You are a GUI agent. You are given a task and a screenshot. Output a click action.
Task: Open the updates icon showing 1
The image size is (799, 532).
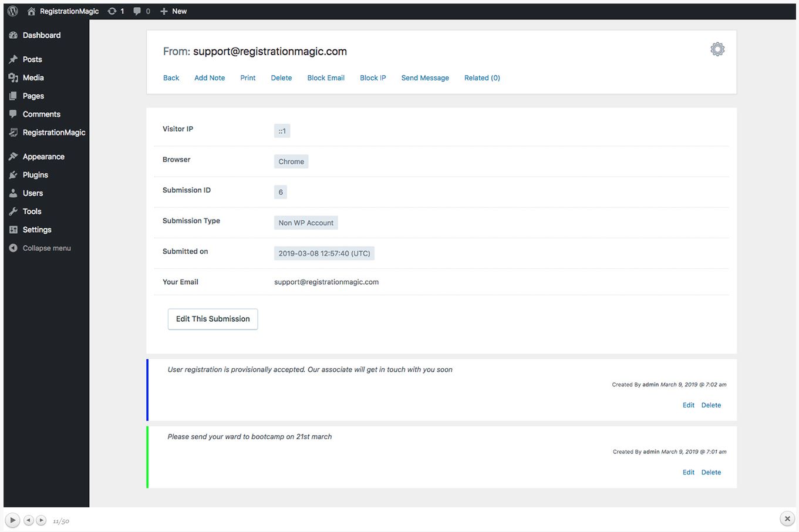point(116,11)
